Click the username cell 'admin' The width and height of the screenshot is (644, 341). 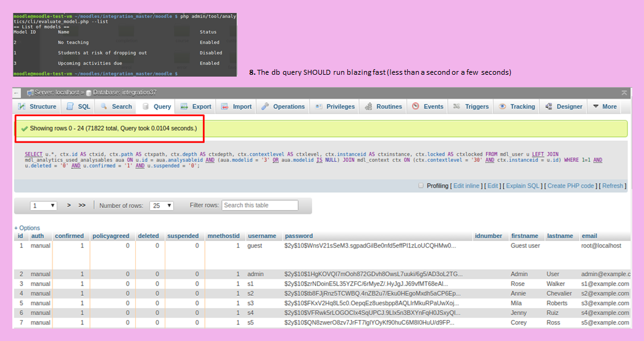pyautogui.click(x=255, y=274)
